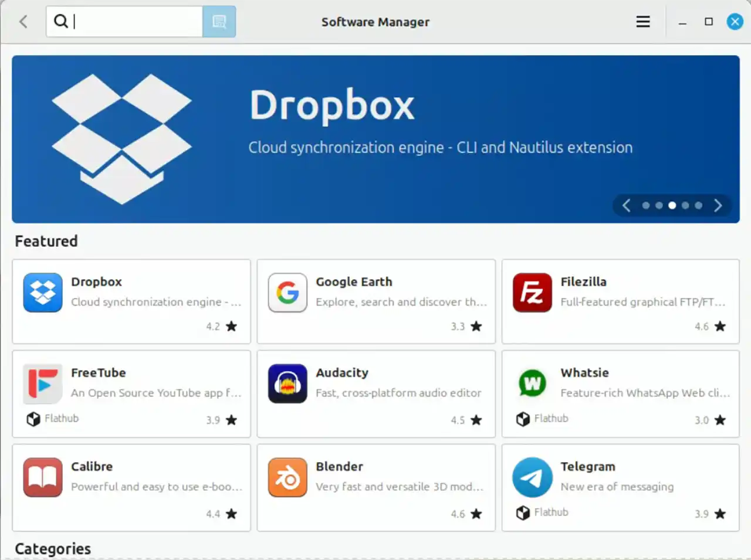Viewport: 751px width, 560px height.
Task: Open the "Dropbox" title in the Featured card
Action: click(x=96, y=281)
